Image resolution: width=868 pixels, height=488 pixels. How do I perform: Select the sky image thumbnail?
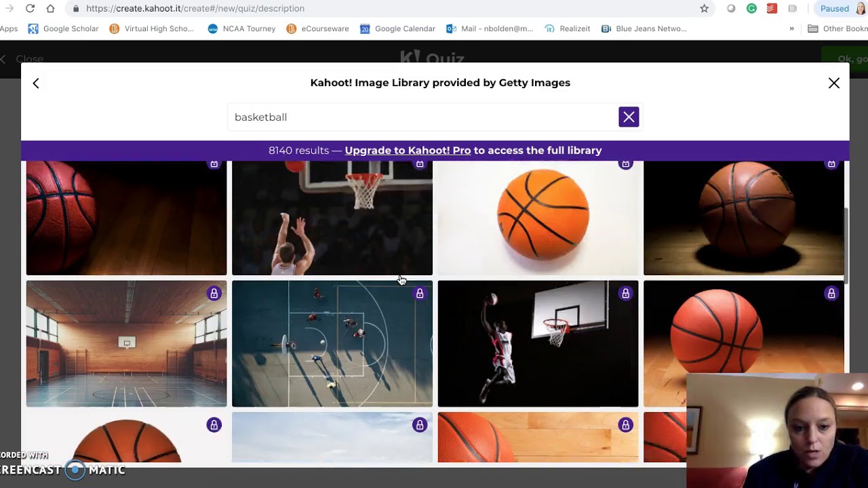(x=332, y=437)
